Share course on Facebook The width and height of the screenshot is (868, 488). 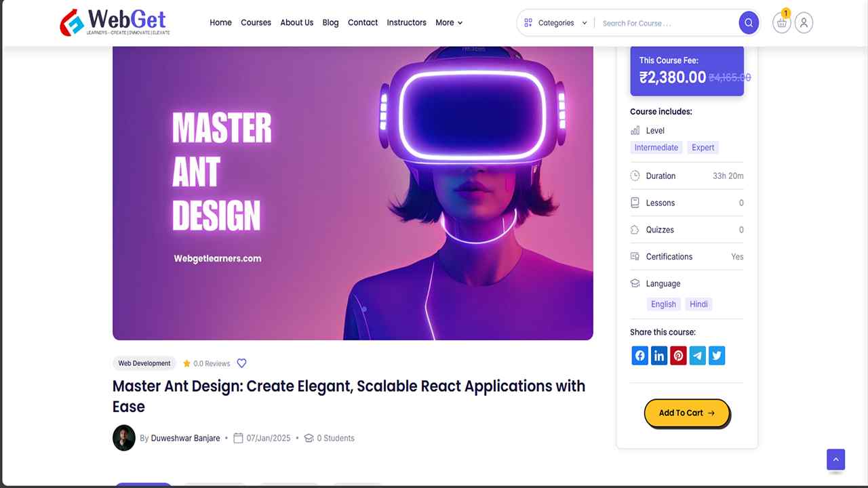click(x=640, y=356)
